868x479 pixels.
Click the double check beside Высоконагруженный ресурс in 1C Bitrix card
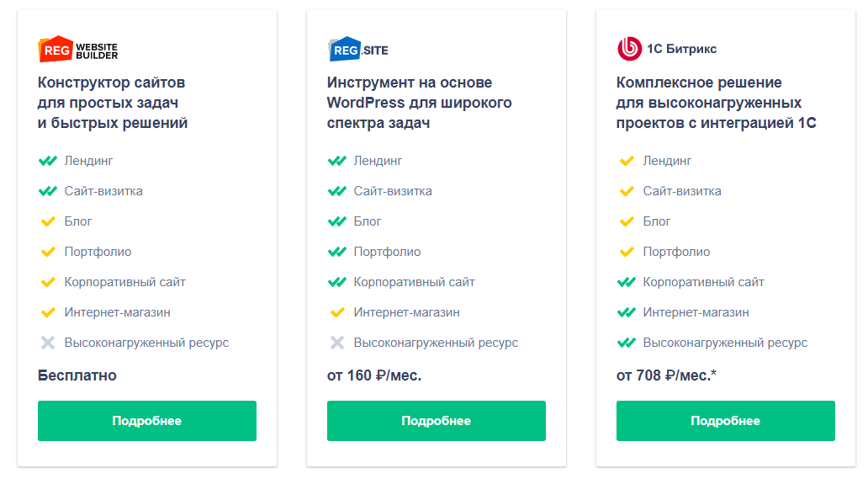pyautogui.click(x=626, y=343)
